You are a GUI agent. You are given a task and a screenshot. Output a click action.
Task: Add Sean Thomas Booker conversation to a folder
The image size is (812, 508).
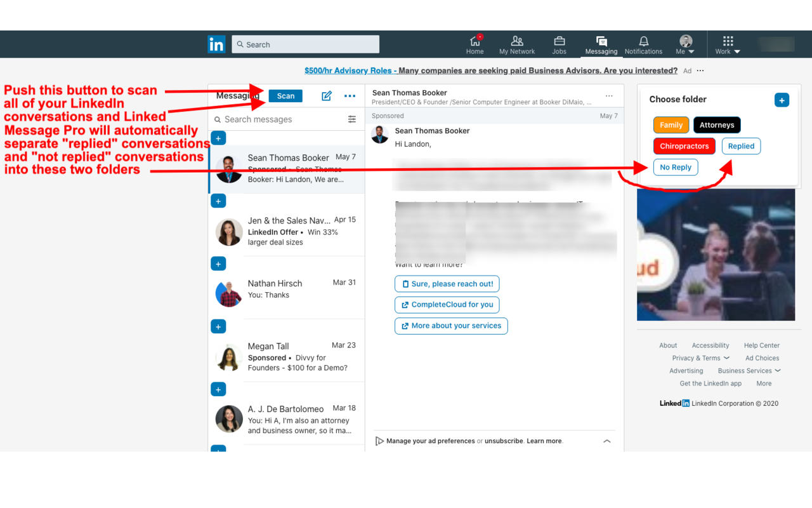tap(218, 138)
